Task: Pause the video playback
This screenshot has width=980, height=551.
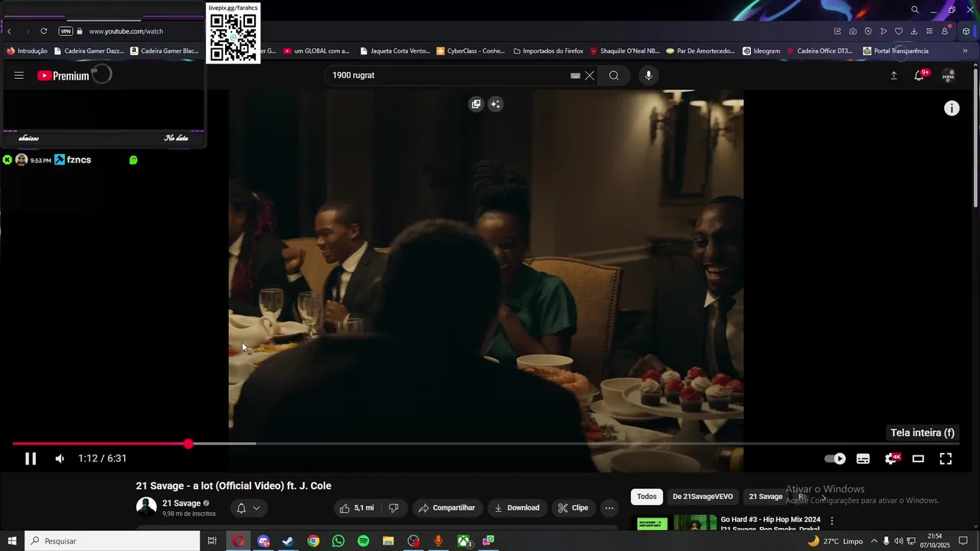Action: (31, 459)
